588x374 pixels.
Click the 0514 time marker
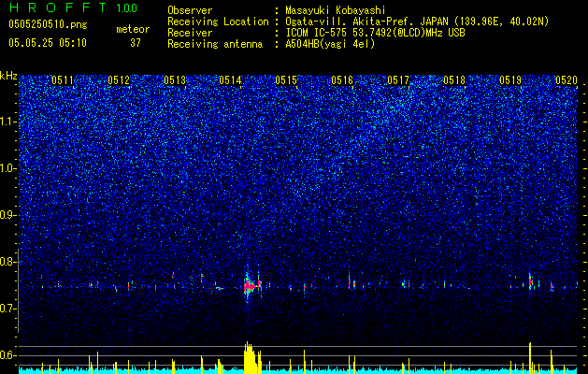pyautogui.click(x=230, y=80)
